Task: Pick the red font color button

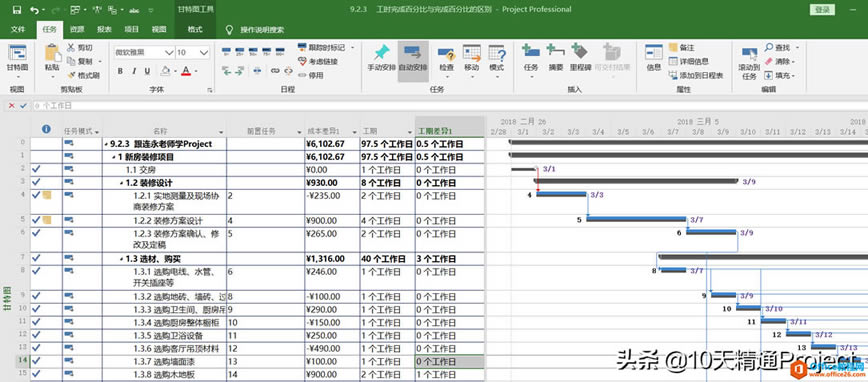Action: 186,71
